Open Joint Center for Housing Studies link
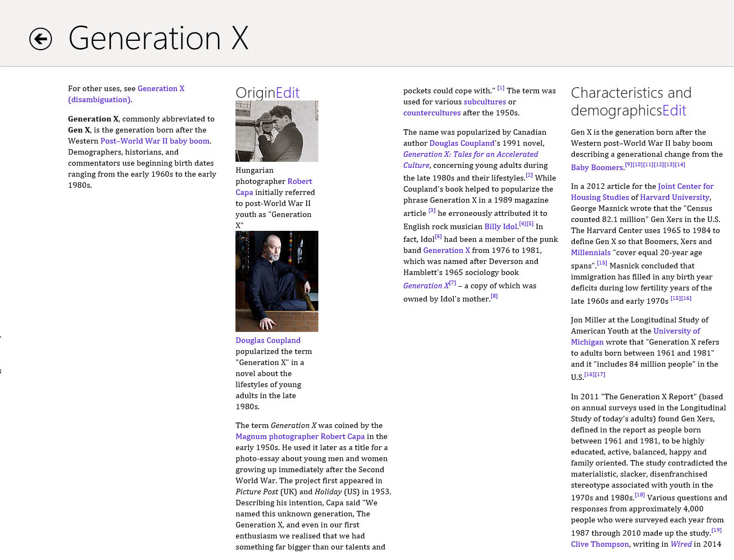This screenshot has width=734, height=560. coord(642,192)
